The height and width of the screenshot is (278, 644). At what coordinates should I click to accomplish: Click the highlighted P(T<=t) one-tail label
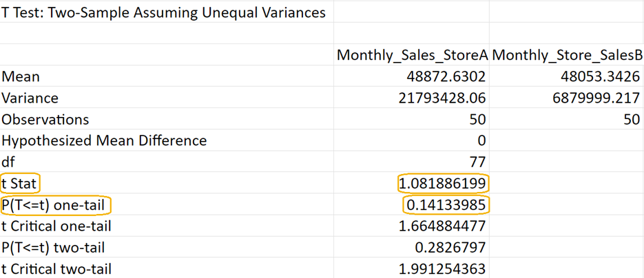click(56, 204)
